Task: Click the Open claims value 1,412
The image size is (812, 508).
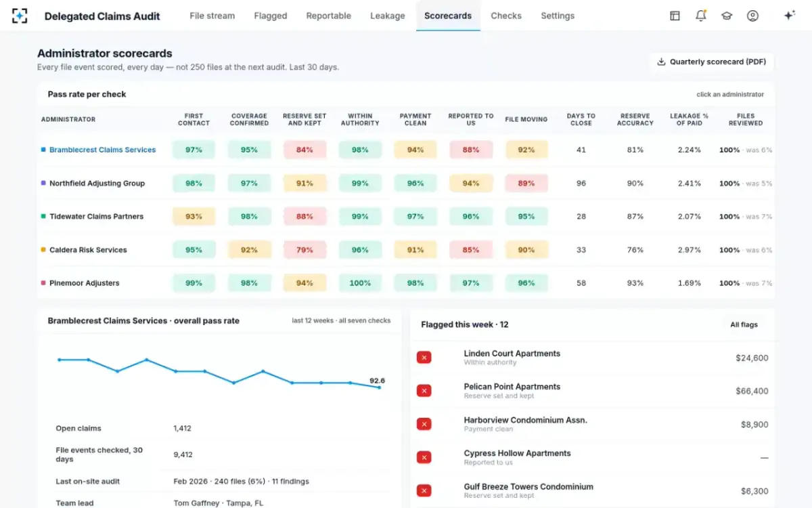Action: [183, 428]
